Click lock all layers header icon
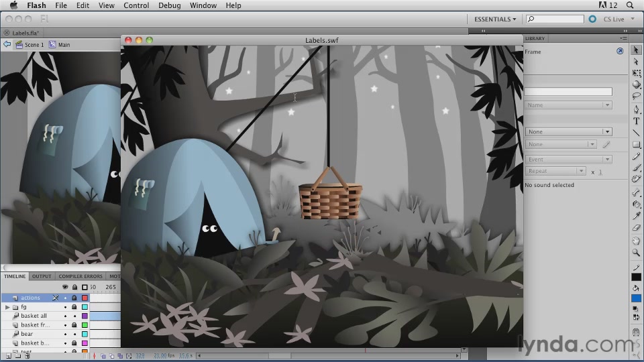Image resolution: width=644 pixels, height=362 pixels. 74,287
